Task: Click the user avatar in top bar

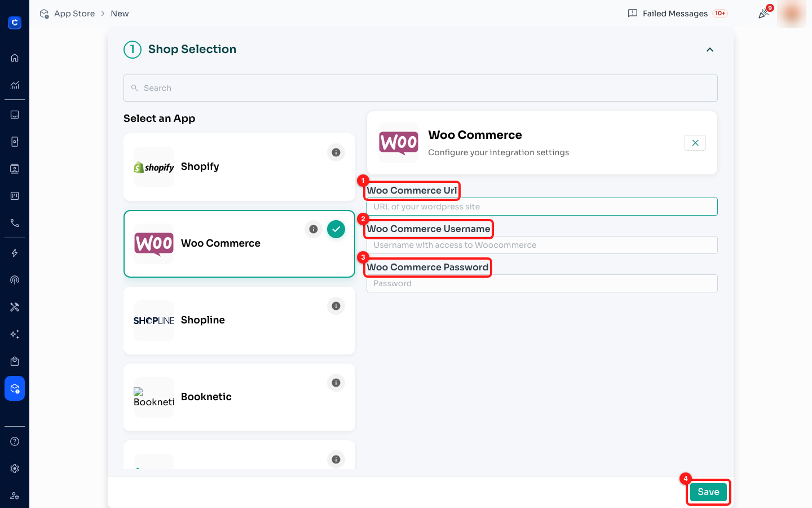Action: 792,14
